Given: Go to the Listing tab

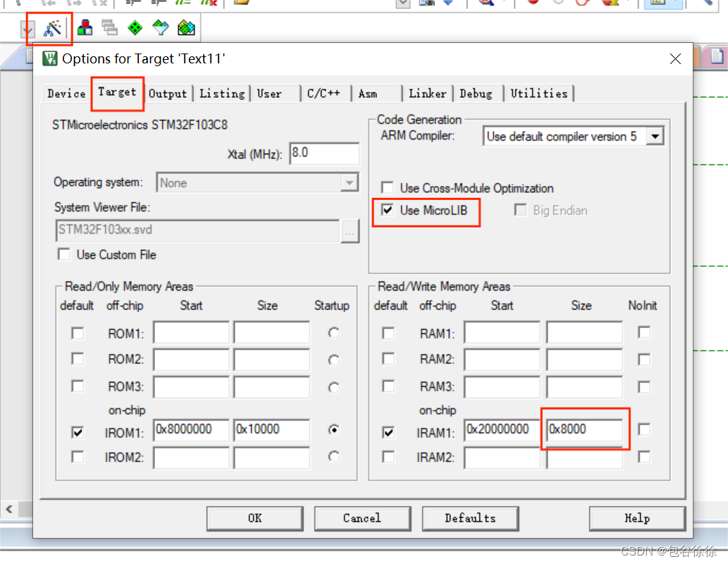Looking at the screenshot, I should point(222,94).
